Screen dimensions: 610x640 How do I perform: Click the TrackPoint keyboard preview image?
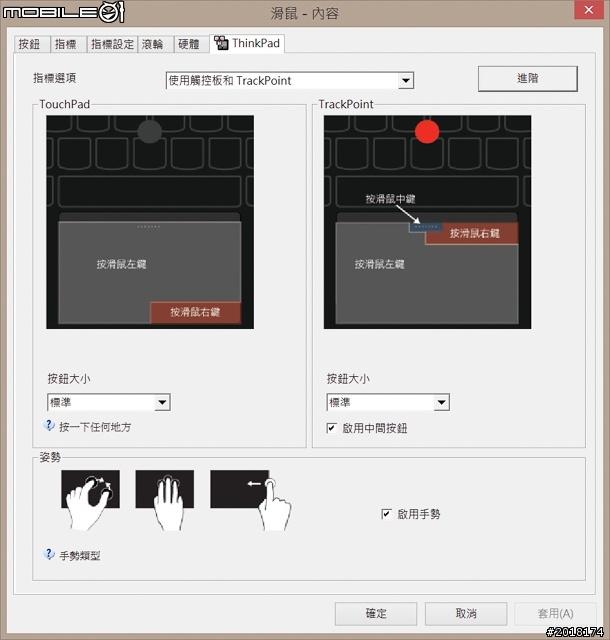pyautogui.click(x=427, y=222)
